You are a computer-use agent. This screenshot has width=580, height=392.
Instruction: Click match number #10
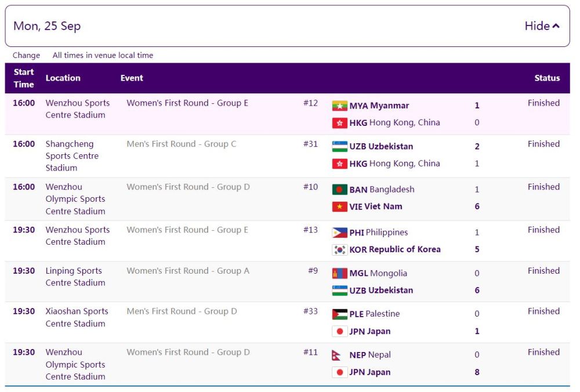coord(310,187)
